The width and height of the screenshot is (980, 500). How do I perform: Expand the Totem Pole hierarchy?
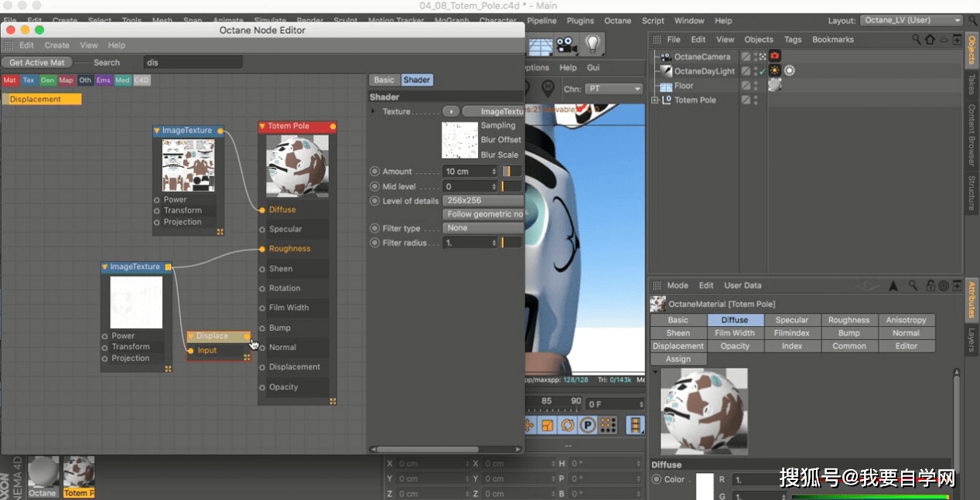pyautogui.click(x=655, y=100)
